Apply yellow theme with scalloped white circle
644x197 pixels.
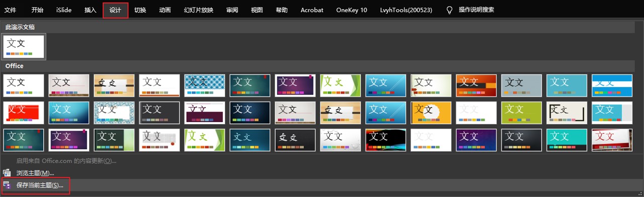pos(431,113)
